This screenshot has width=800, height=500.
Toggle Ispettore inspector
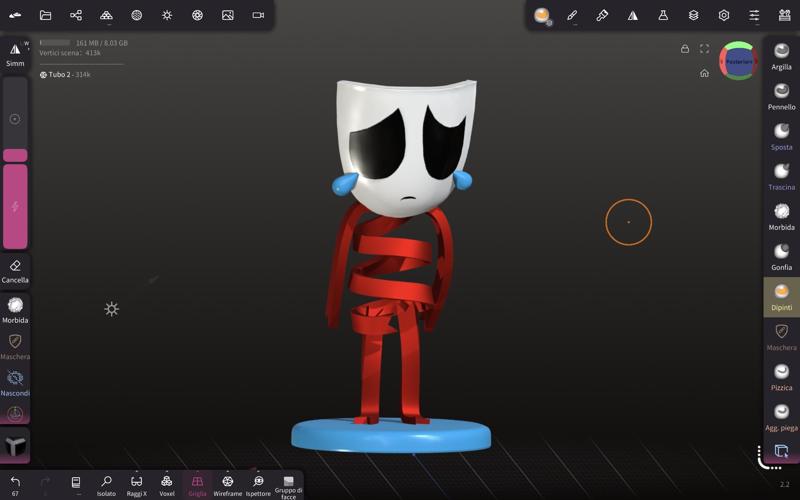[258, 485]
